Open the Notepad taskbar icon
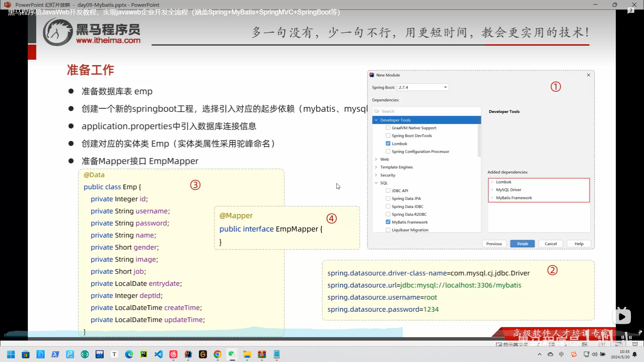644x362 pixels. pyautogui.click(x=277, y=354)
